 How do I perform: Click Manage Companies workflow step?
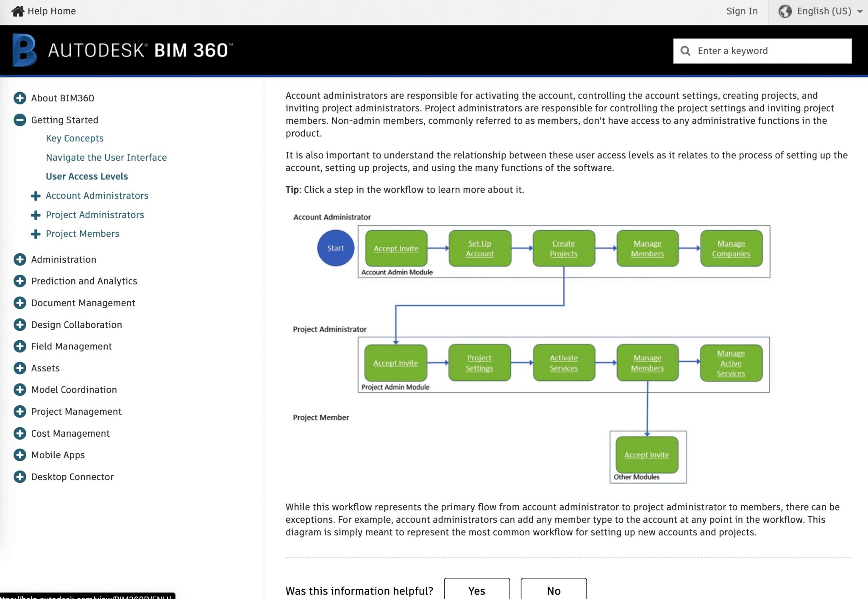[731, 248]
